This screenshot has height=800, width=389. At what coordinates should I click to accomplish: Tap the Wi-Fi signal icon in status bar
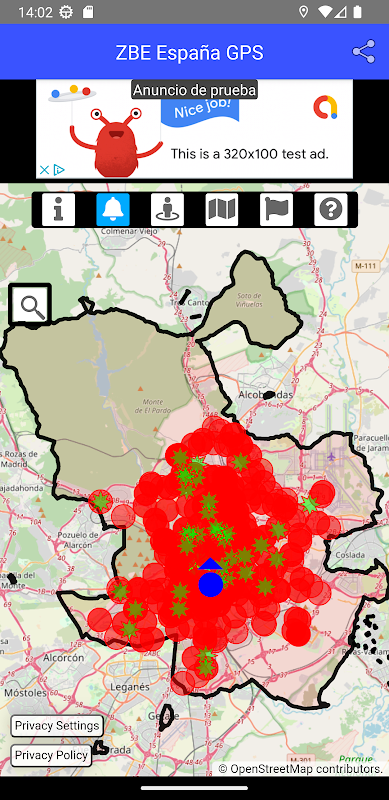(325, 12)
